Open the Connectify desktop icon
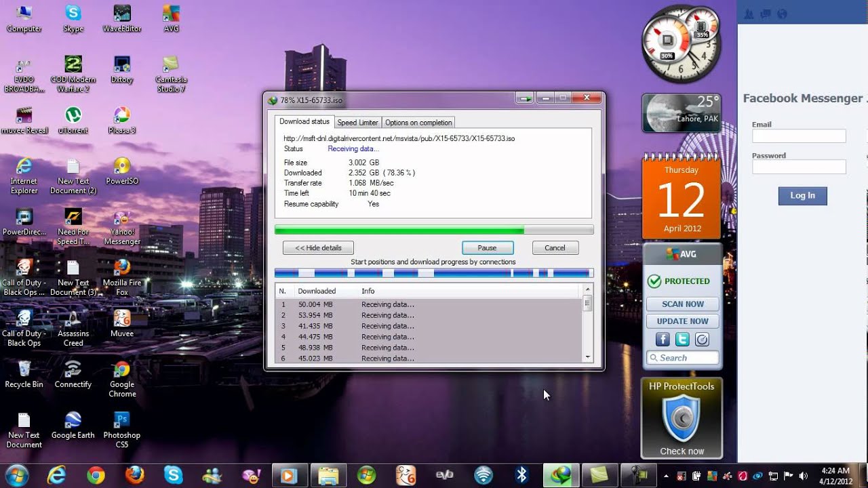The image size is (868, 488). tap(73, 374)
